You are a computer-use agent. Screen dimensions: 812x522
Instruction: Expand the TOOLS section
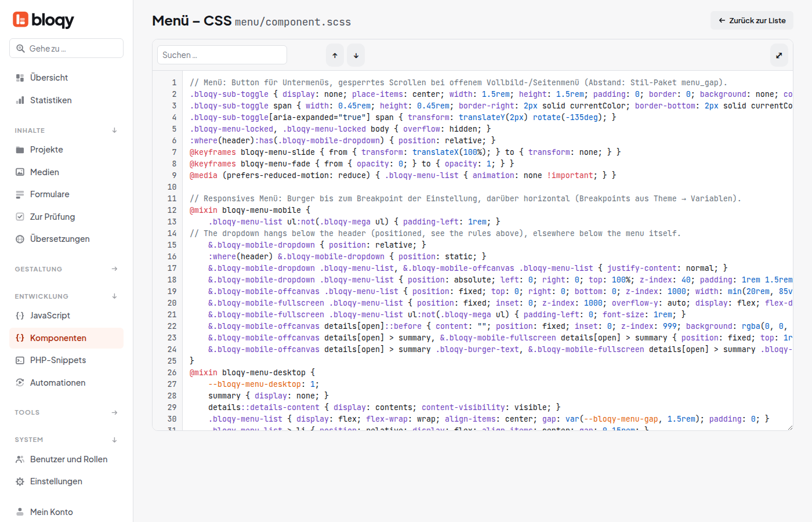[114, 412]
